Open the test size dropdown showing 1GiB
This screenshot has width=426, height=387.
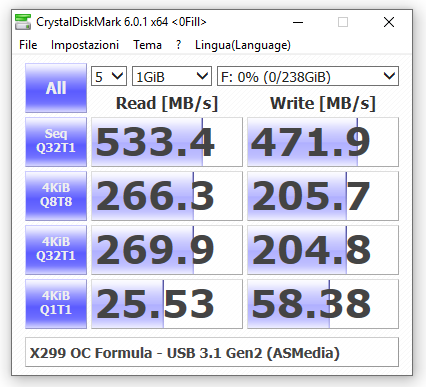click(172, 76)
